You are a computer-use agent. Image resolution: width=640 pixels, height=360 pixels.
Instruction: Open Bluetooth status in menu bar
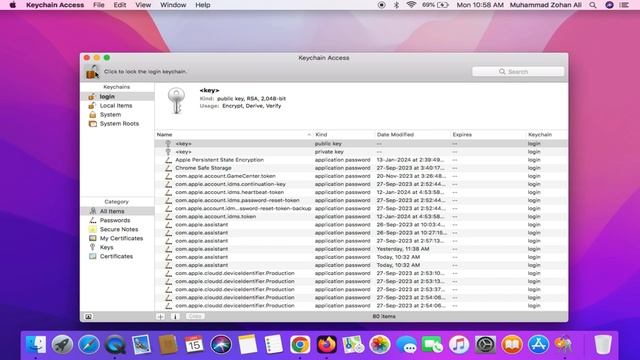click(396, 5)
